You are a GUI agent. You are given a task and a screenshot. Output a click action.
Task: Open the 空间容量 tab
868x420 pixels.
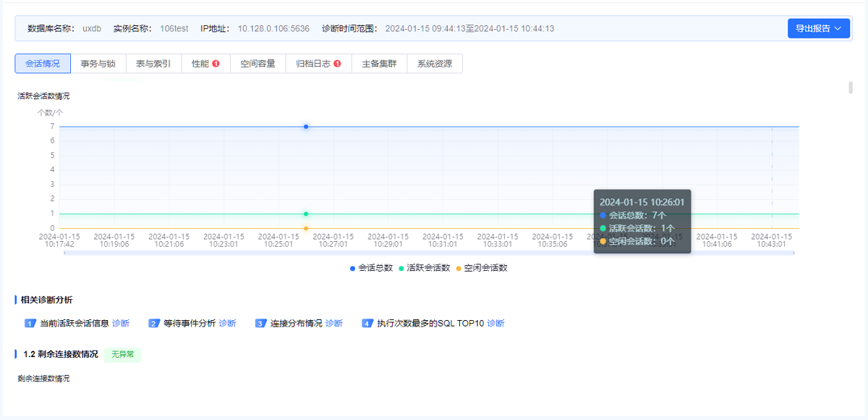tap(258, 64)
